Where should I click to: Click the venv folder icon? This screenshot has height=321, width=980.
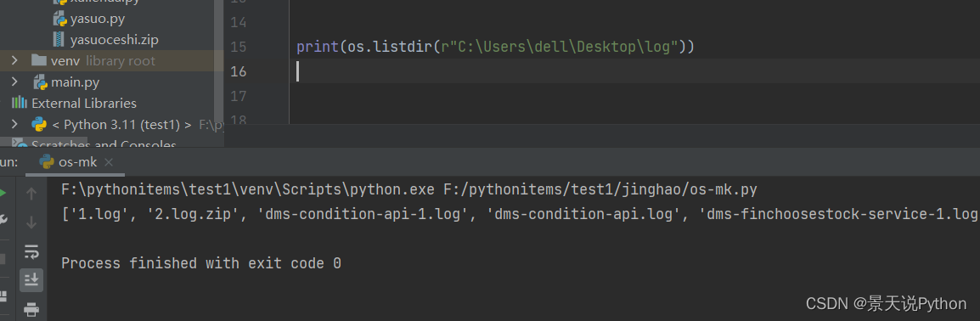click(39, 60)
